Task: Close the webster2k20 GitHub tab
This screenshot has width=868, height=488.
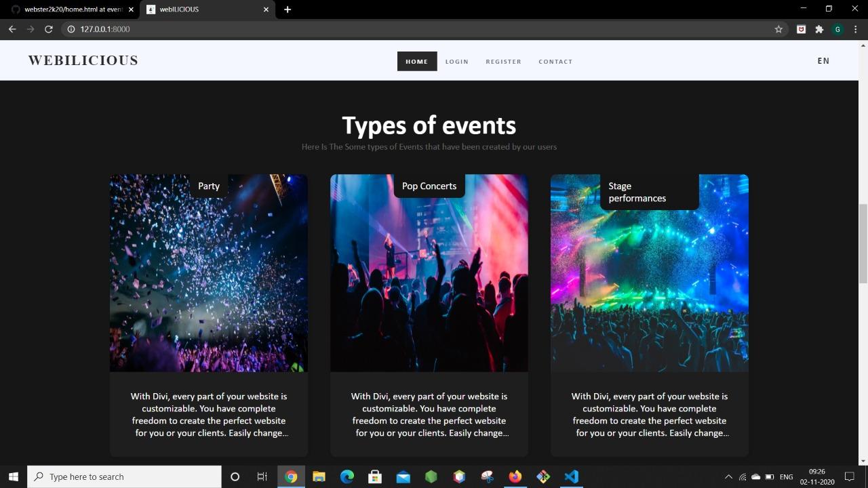Action: (130, 9)
